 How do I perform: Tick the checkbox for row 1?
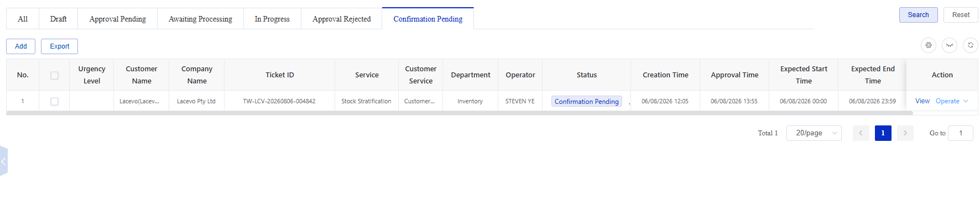coord(54,102)
